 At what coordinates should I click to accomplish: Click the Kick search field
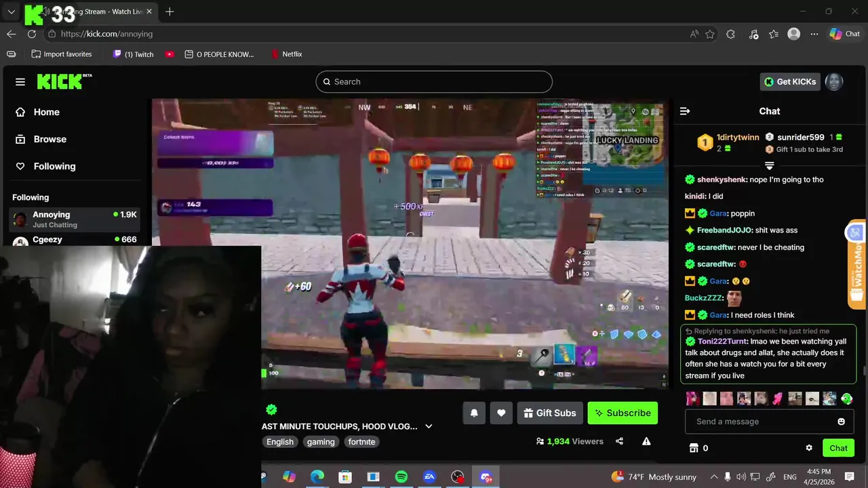tap(434, 81)
